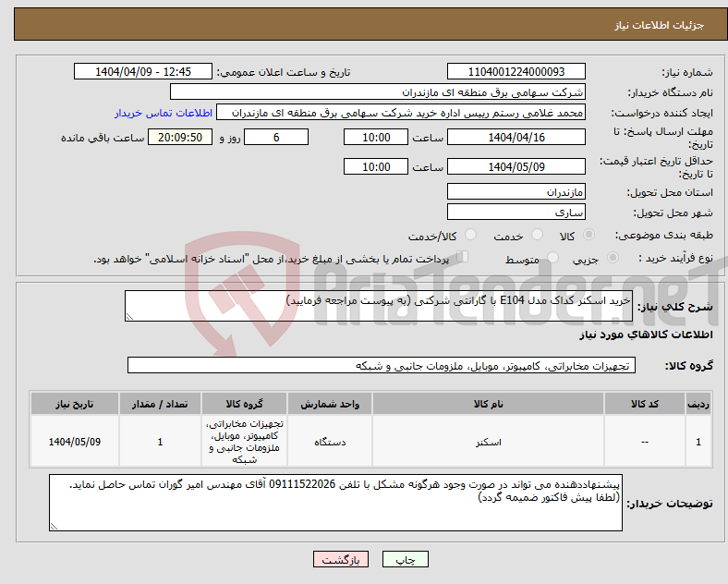The height and width of the screenshot is (584, 728).
Task: Select the خدمت radio button
Action: tap(537, 235)
